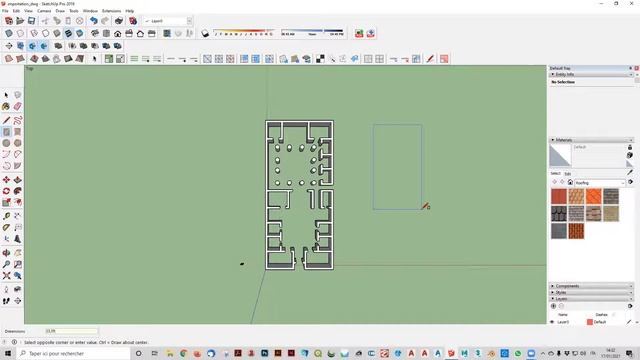The width and height of the screenshot is (640, 360).
Task: Click the Front view house icon
Action: [x=118, y=33]
